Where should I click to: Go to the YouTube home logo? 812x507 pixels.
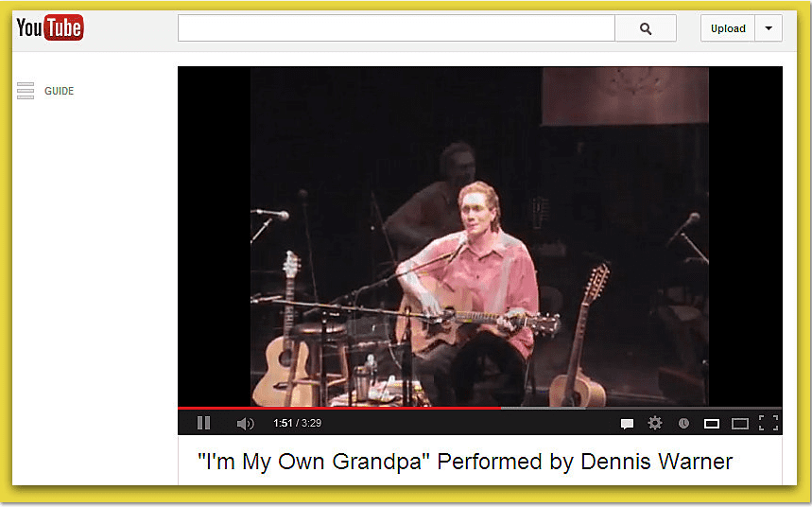point(50,27)
